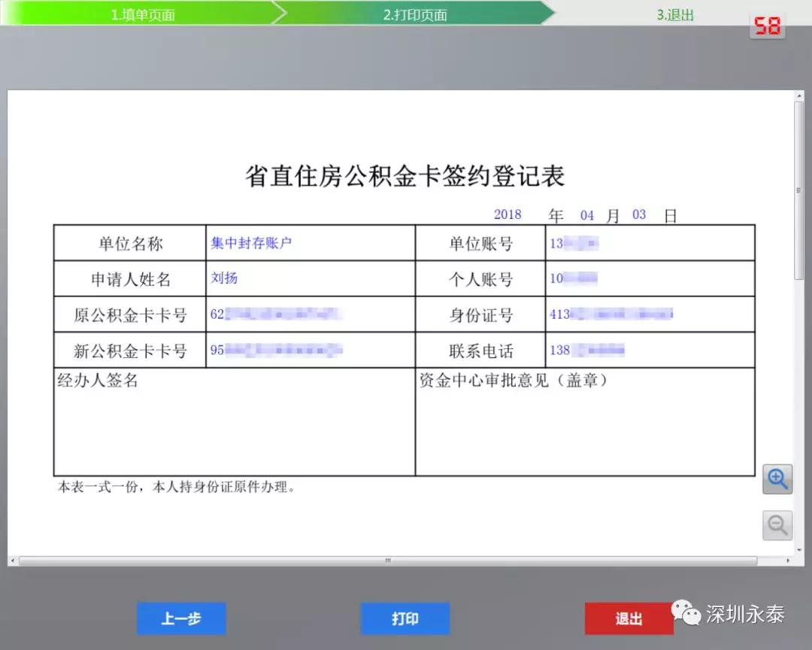812x650 pixels.
Task: Click the scrollbar down arrow
Action: coord(798,550)
